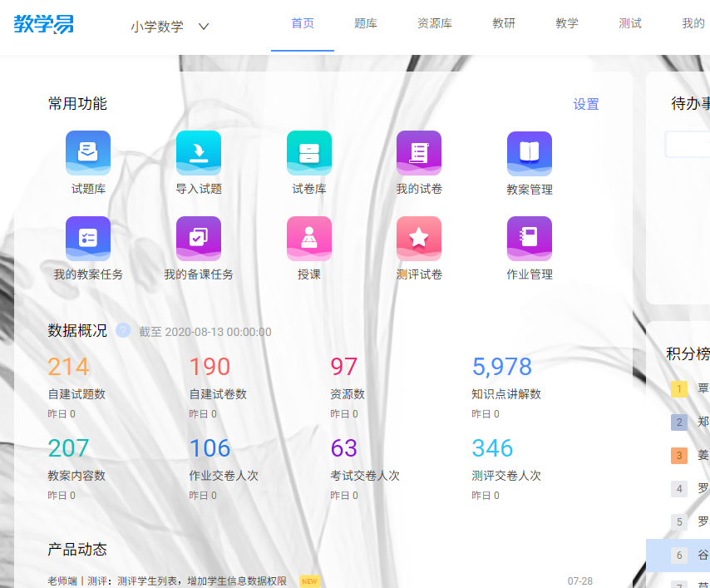Switch to the 题库 tab

pos(366,24)
